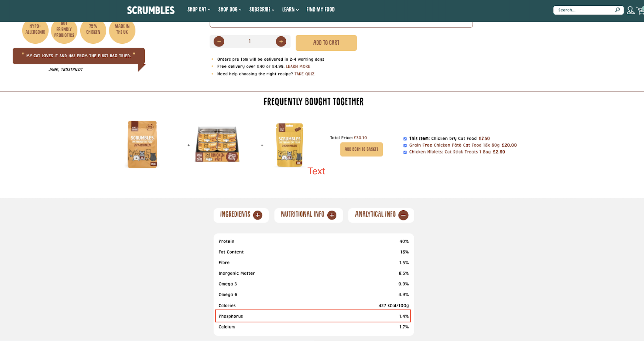Click the Chicken Pâté product image
Image resolution: width=644 pixels, height=341 pixels.
pyautogui.click(x=217, y=144)
